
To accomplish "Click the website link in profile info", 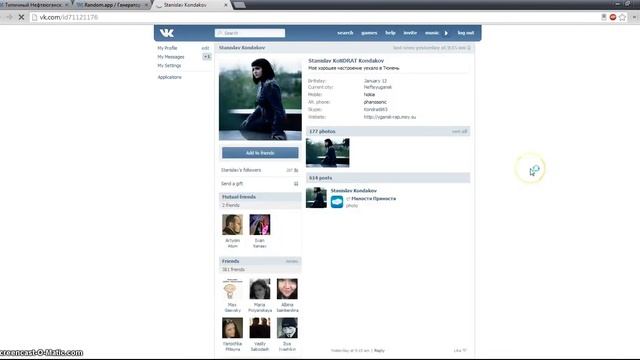I will (390, 117).
